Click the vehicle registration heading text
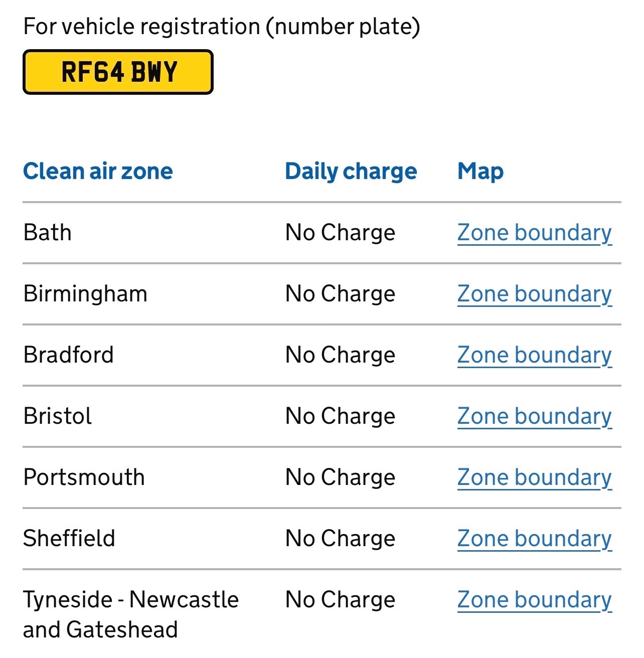The image size is (644, 658). pos(222,27)
